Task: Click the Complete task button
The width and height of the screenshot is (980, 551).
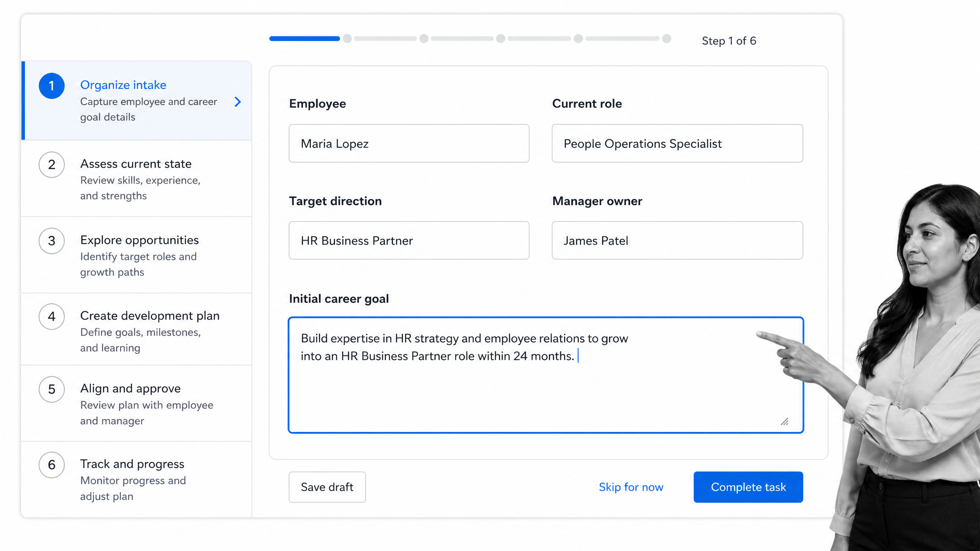Action: tap(748, 487)
